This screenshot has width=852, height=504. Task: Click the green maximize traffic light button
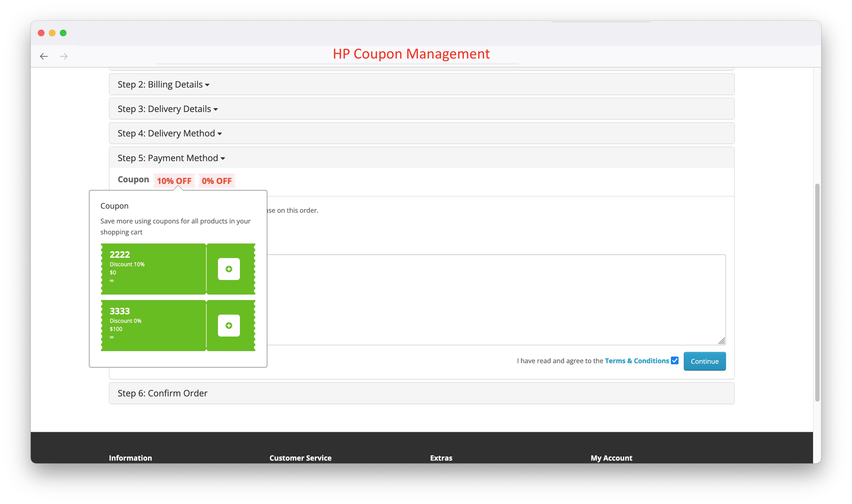click(x=63, y=33)
